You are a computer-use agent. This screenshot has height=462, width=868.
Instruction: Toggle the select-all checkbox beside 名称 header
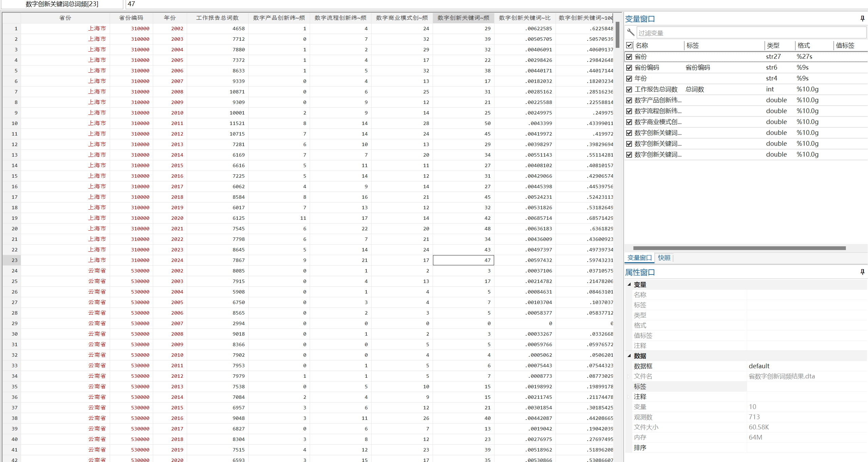629,45
